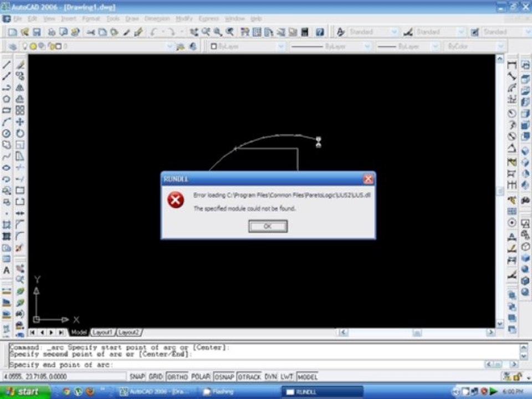Switch to the Layout2 tab
The width and height of the screenshot is (532, 399).
[x=129, y=332]
